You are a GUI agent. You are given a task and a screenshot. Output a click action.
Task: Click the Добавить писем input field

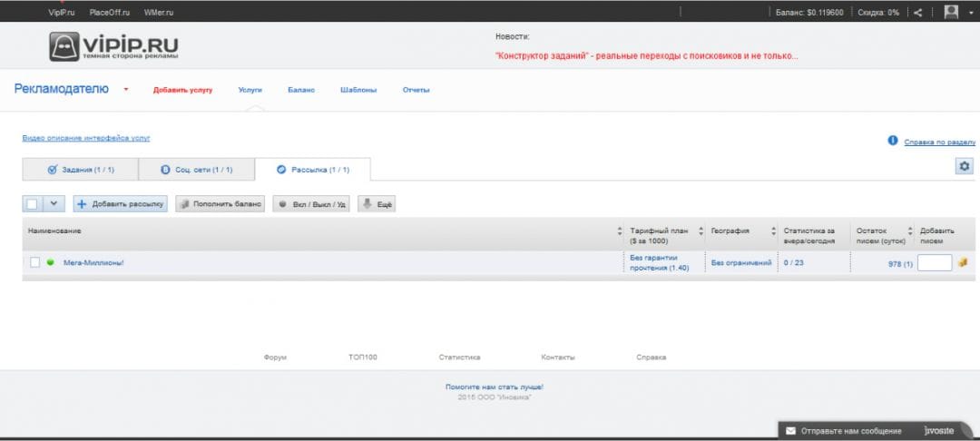[x=935, y=262]
